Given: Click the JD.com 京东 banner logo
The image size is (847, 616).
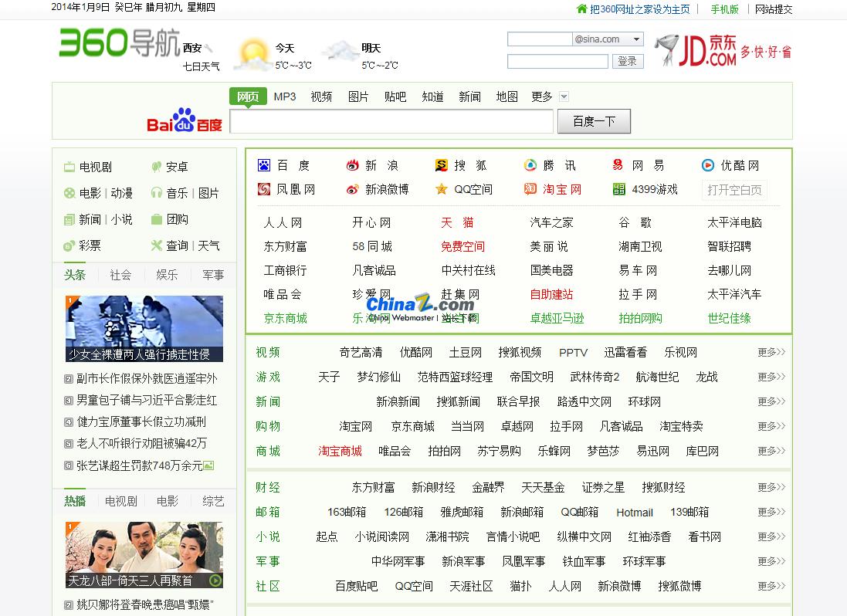Looking at the screenshot, I should point(722,51).
